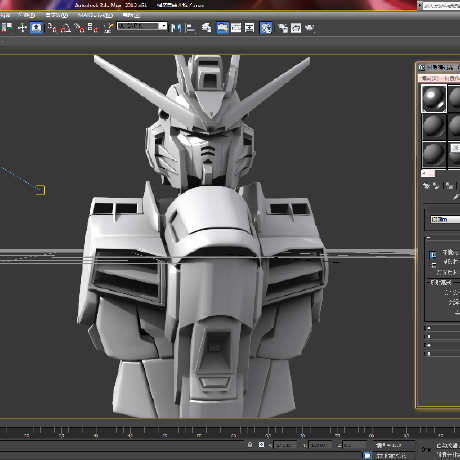Collapse the material parameters rollout minus sign
Image resolution: width=460 pixels, height=460 pixels.
click(x=429, y=238)
